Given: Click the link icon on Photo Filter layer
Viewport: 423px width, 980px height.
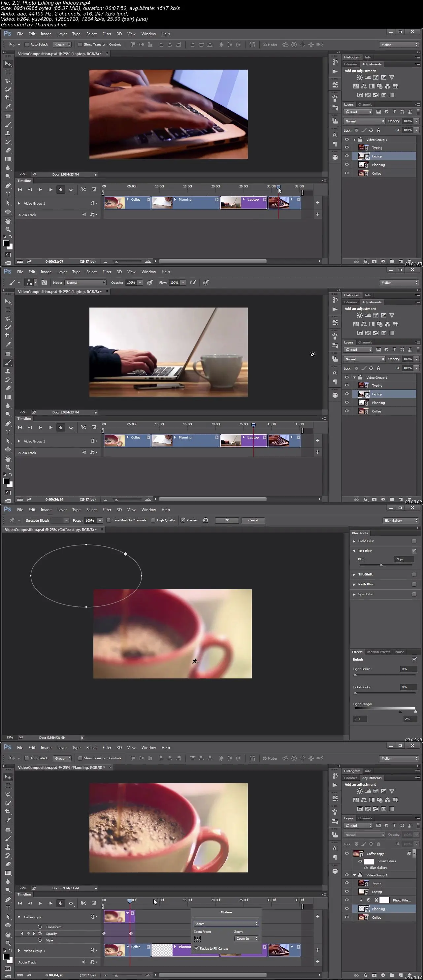Looking at the screenshot, I should pos(376,900).
